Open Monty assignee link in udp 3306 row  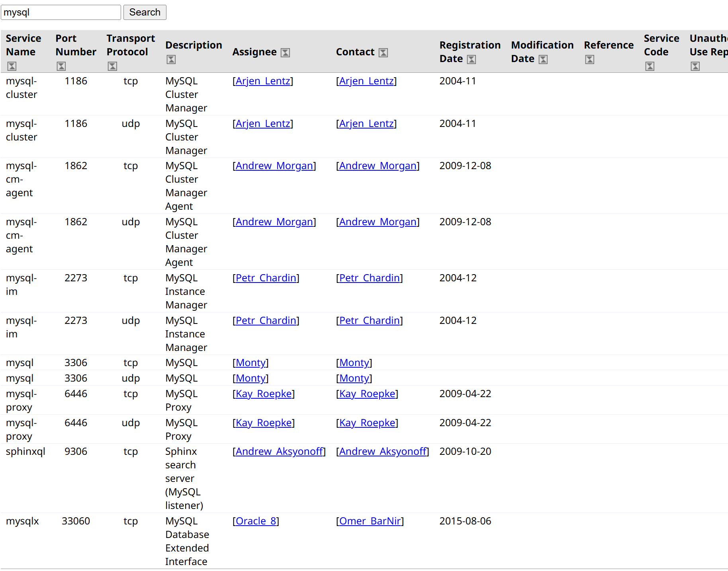[250, 378]
